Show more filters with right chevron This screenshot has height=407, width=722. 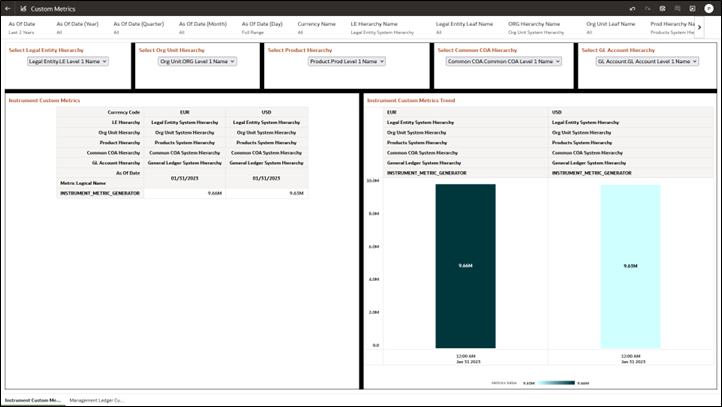[699, 28]
